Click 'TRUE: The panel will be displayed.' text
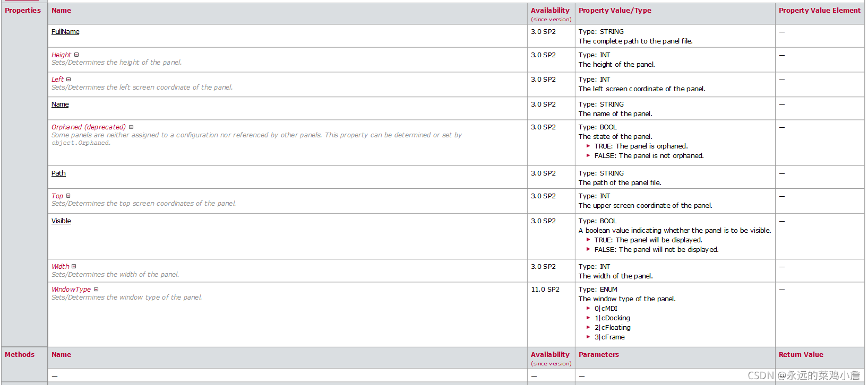This screenshot has width=868, height=385. click(x=648, y=240)
